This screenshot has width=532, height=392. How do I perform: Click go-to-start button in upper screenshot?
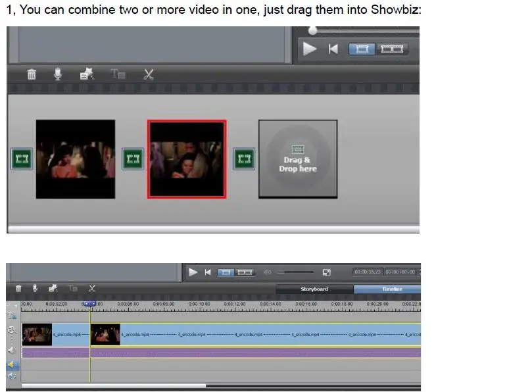click(x=333, y=49)
